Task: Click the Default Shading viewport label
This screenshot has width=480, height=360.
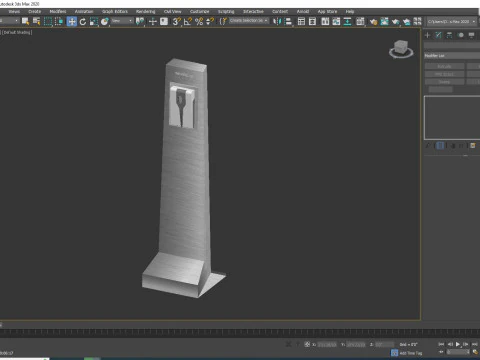Action: tap(17, 32)
